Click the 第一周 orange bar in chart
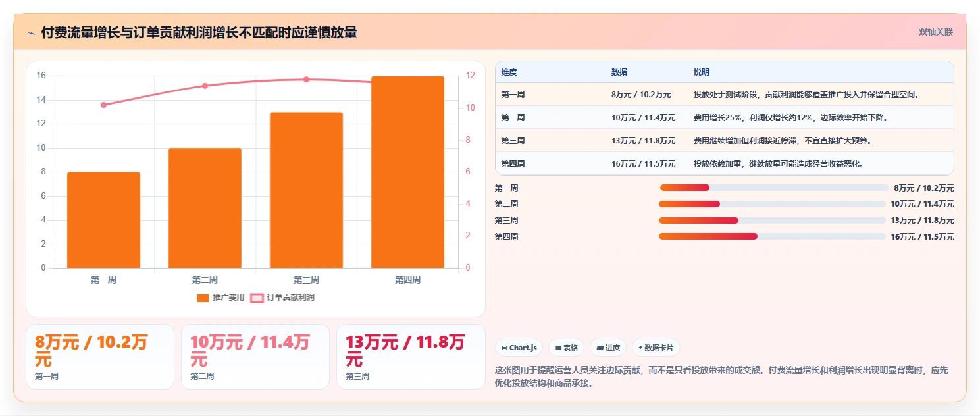980x416 pixels. click(103, 220)
